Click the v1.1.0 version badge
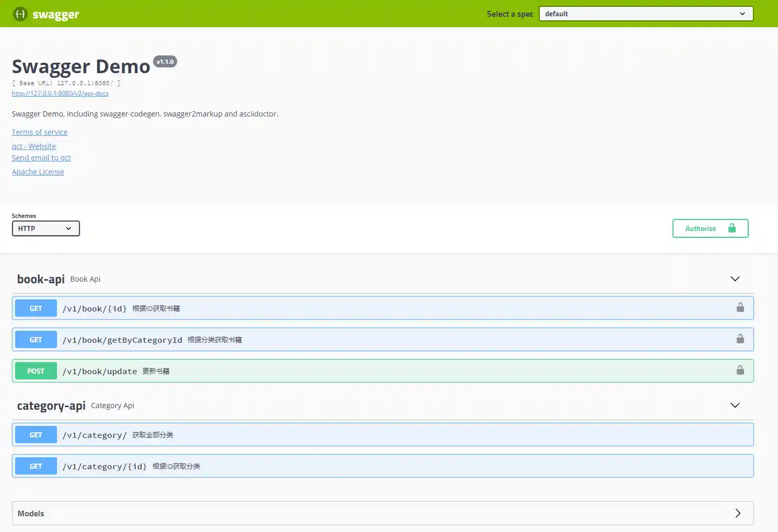 pos(165,62)
